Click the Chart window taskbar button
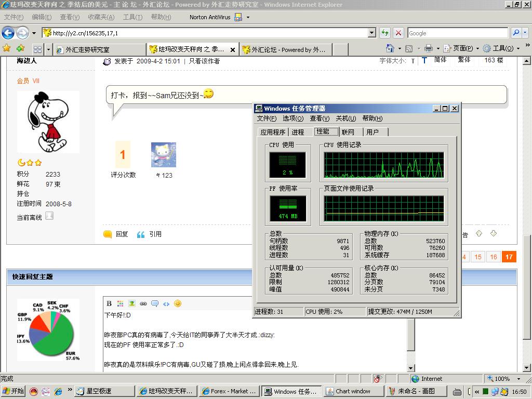 click(x=353, y=391)
